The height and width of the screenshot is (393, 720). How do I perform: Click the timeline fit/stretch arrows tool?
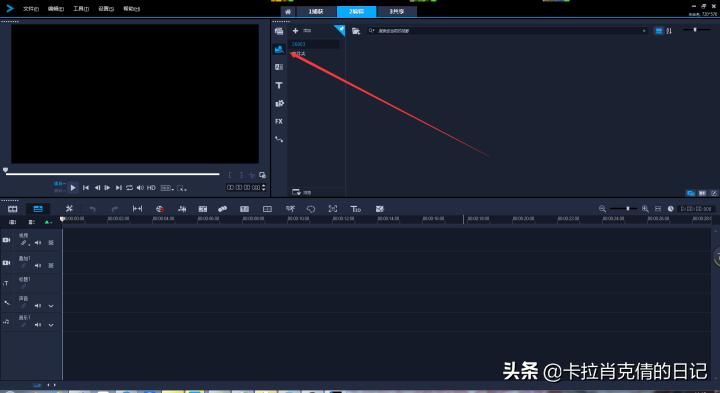(137, 209)
